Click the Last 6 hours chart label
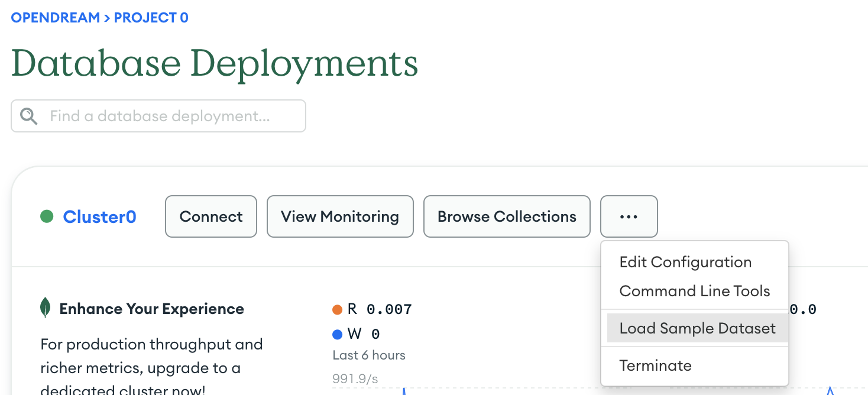868x395 pixels. pos(369,355)
